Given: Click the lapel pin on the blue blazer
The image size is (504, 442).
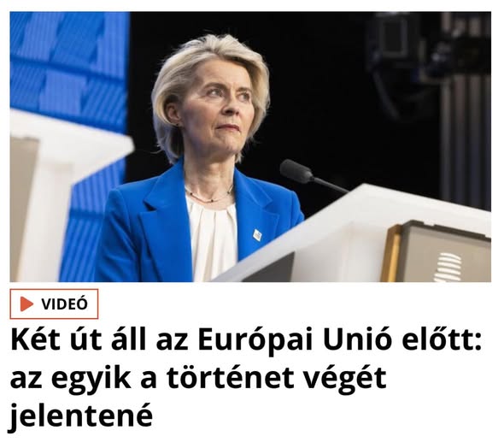Looking at the screenshot, I should coord(257,235).
